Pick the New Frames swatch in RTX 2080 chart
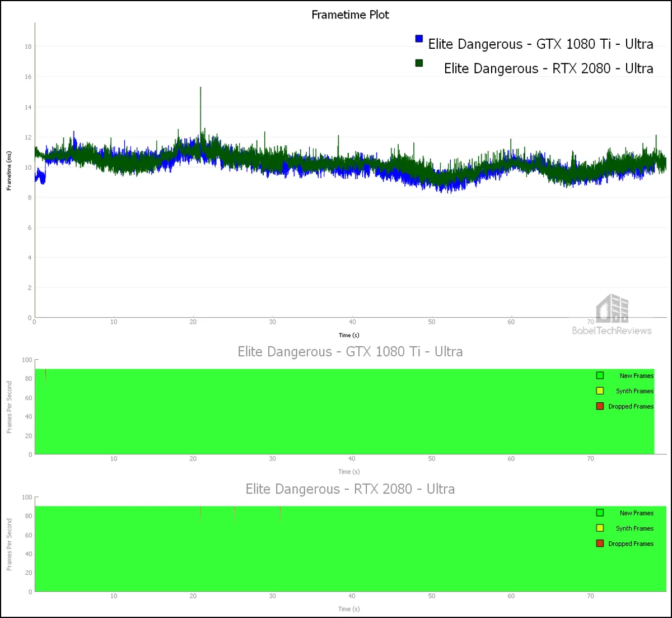This screenshot has width=672, height=618. coord(600,513)
